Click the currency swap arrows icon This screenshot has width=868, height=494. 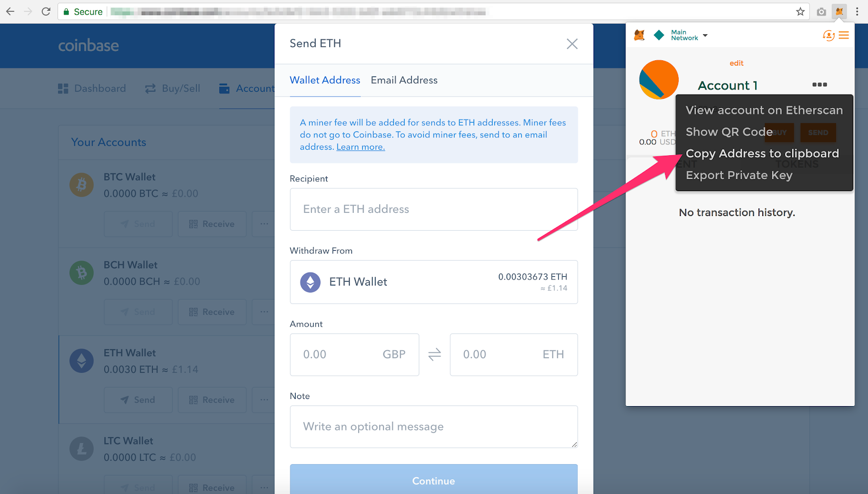pyautogui.click(x=435, y=354)
